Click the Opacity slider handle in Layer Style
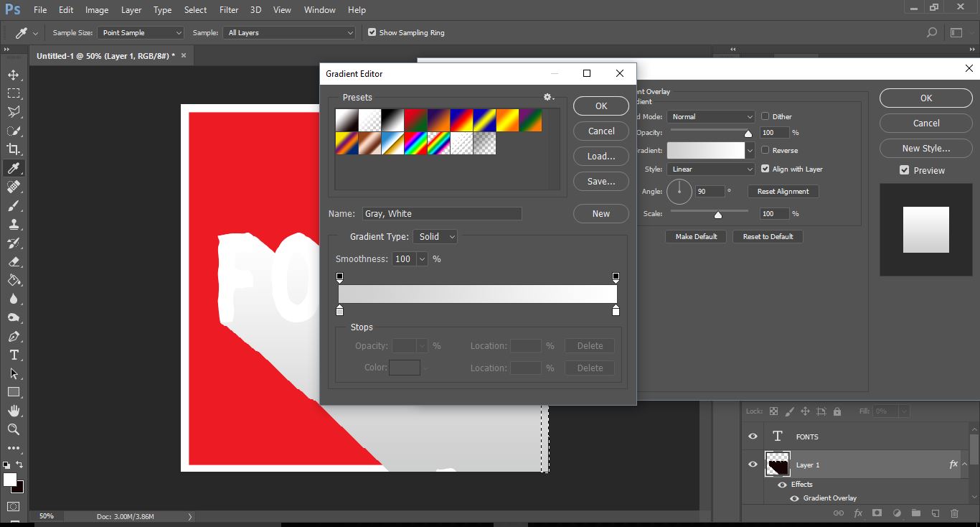980x527 pixels. click(x=748, y=133)
